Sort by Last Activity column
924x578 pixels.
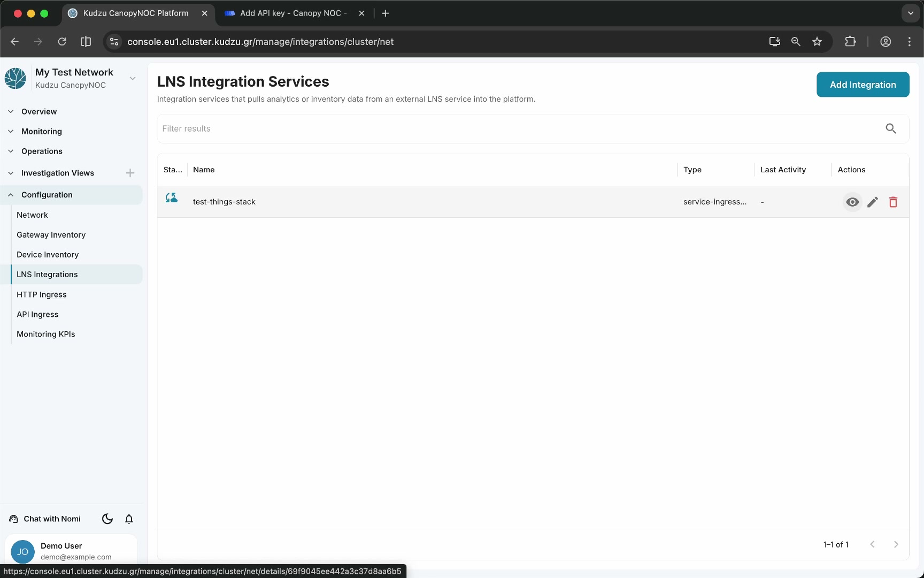coord(783,170)
